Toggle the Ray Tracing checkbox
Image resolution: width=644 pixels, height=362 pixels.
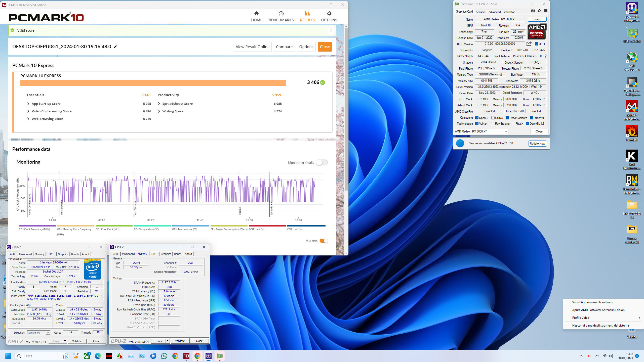[493, 123]
